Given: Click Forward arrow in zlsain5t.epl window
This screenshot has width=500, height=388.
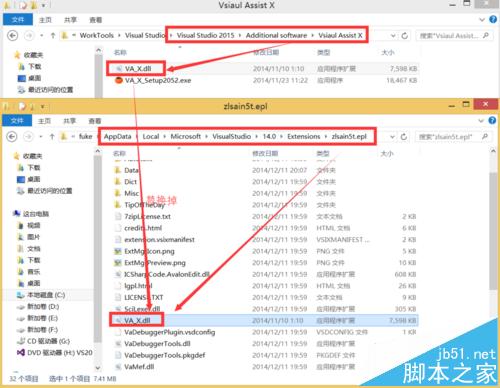Looking at the screenshot, I should click(29, 137).
